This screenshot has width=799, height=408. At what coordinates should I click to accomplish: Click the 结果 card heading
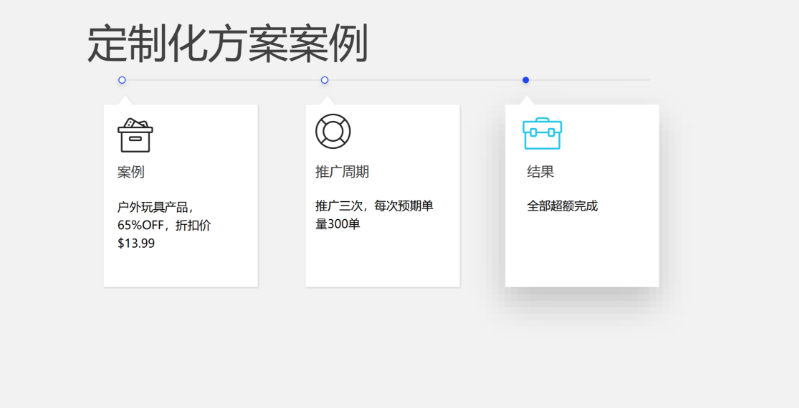click(540, 172)
